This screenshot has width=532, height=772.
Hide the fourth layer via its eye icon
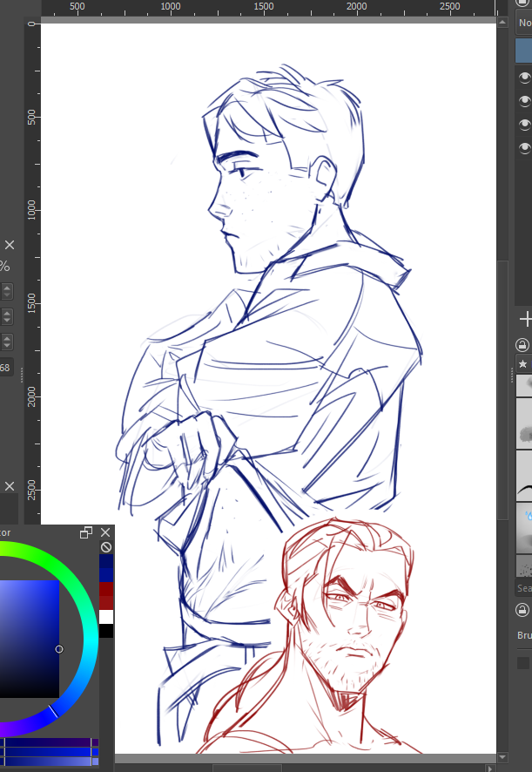[x=525, y=147]
